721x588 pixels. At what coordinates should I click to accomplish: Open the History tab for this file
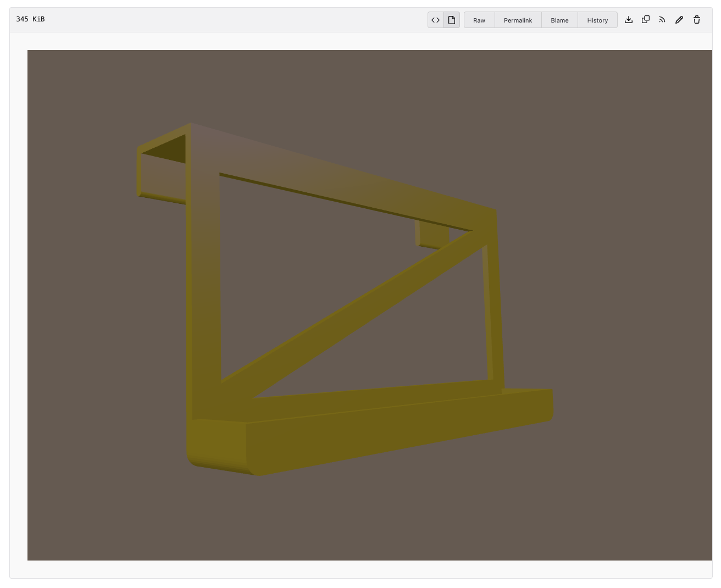597,20
